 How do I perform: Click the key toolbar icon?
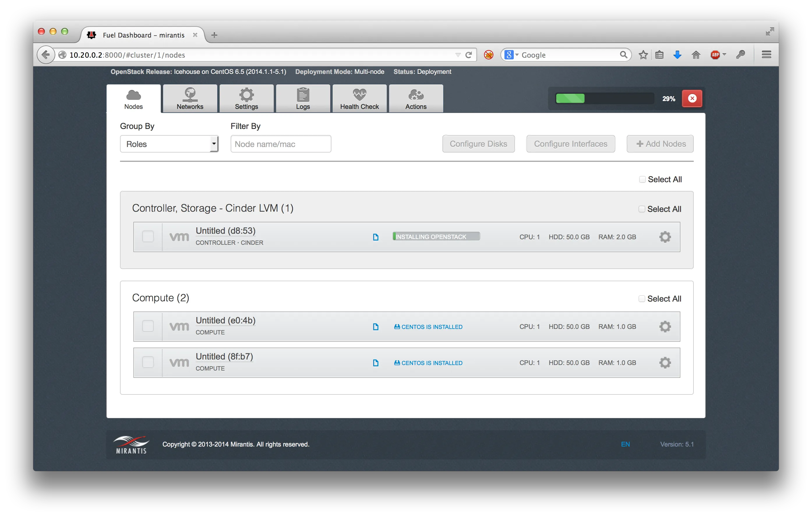(x=740, y=55)
